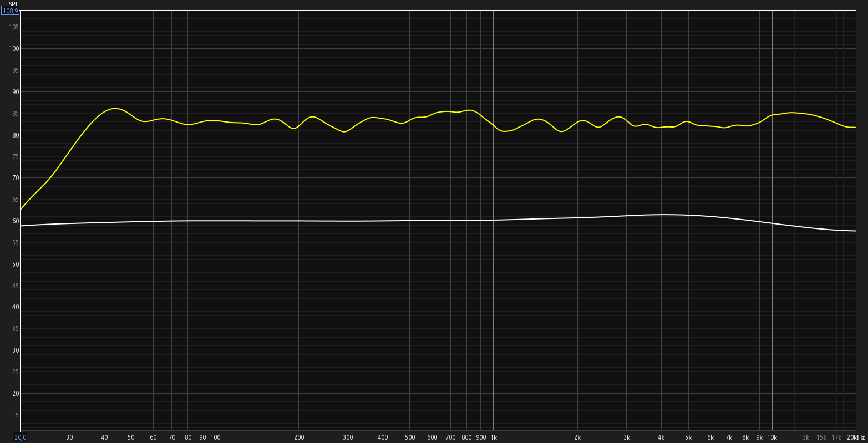868x443 pixels.
Task: Click the 20.0 start frequency field
Action: tap(20, 437)
